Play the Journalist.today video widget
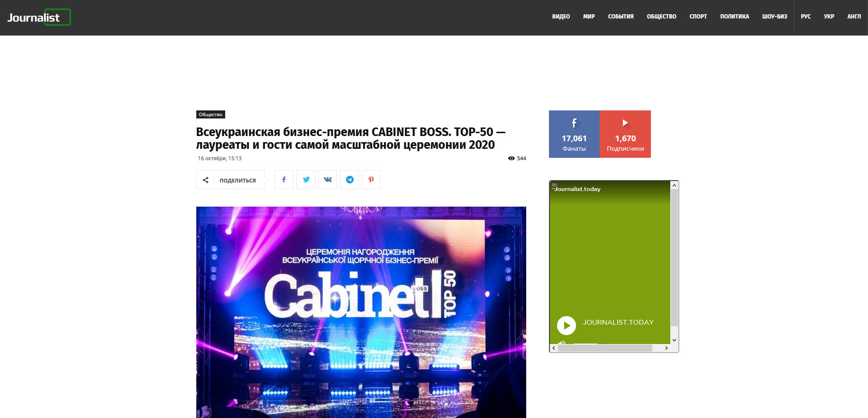 [566, 326]
